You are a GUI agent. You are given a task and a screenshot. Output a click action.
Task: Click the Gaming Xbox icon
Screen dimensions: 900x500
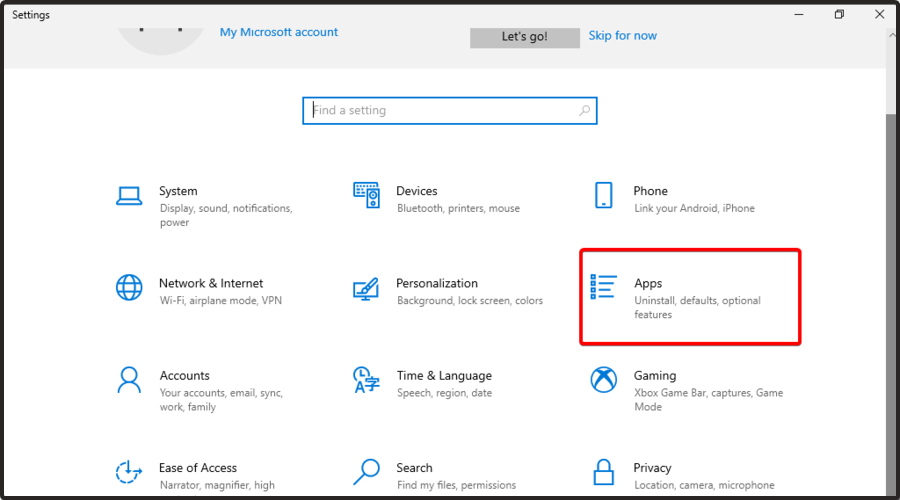click(603, 379)
